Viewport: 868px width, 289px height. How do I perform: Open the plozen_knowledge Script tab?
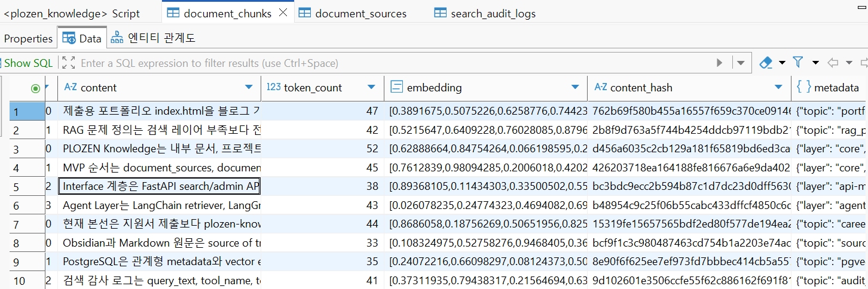pos(71,13)
